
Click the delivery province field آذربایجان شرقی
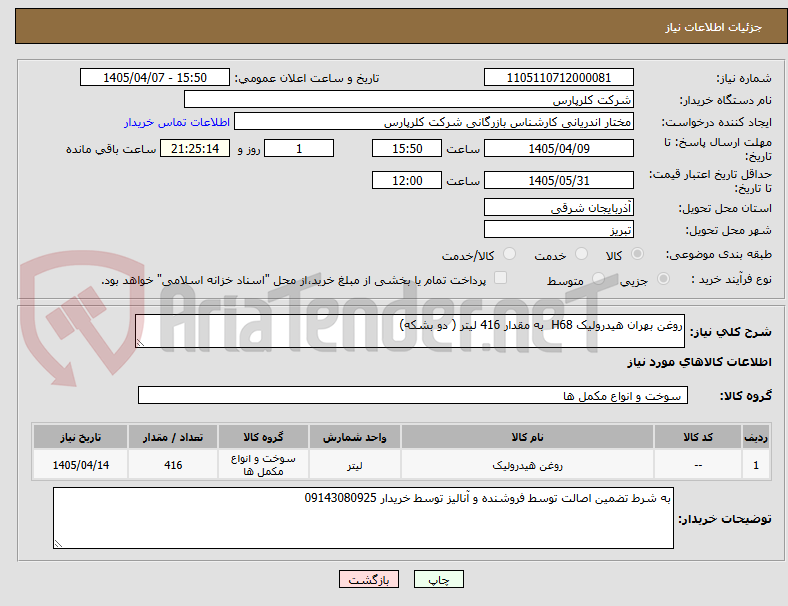pos(558,207)
